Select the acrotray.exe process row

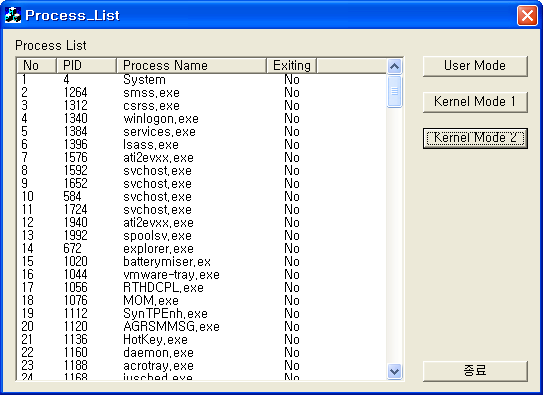pos(202,365)
